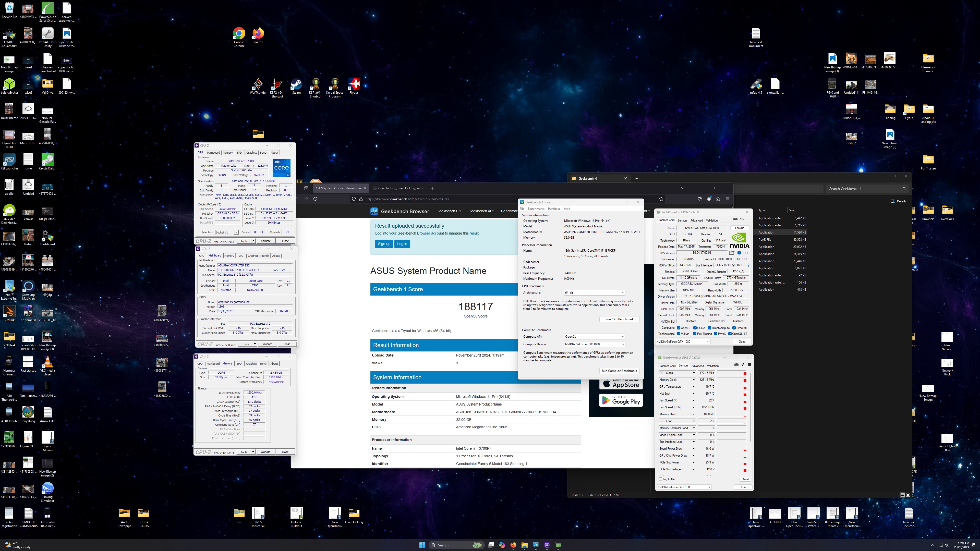Click the Windows Start button on taskbar
The width and height of the screenshot is (980, 551).
pos(422,545)
